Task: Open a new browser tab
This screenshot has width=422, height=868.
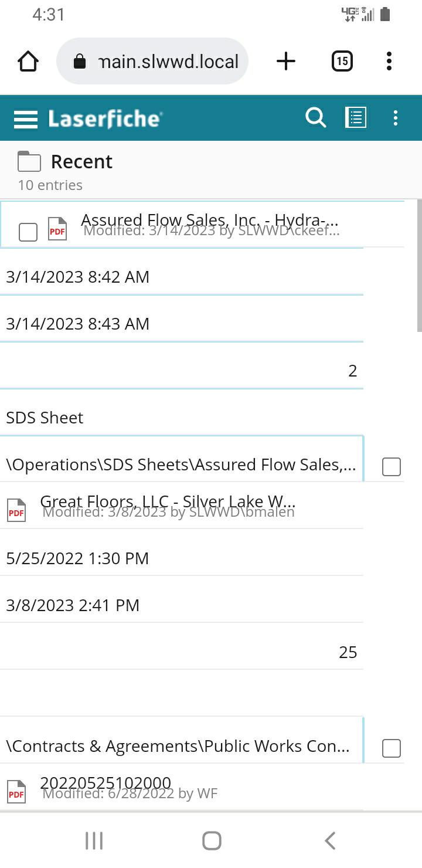Action: pyautogui.click(x=286, y=61)
